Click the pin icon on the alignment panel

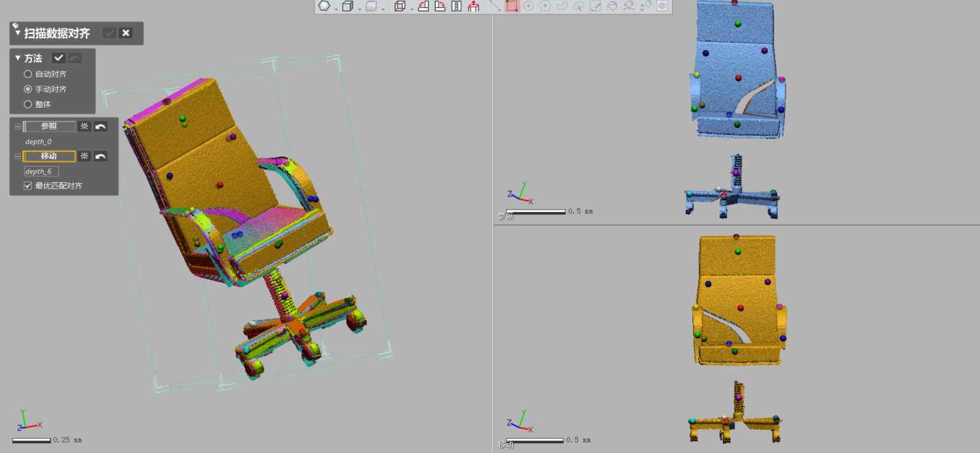[x=15, y=25]
